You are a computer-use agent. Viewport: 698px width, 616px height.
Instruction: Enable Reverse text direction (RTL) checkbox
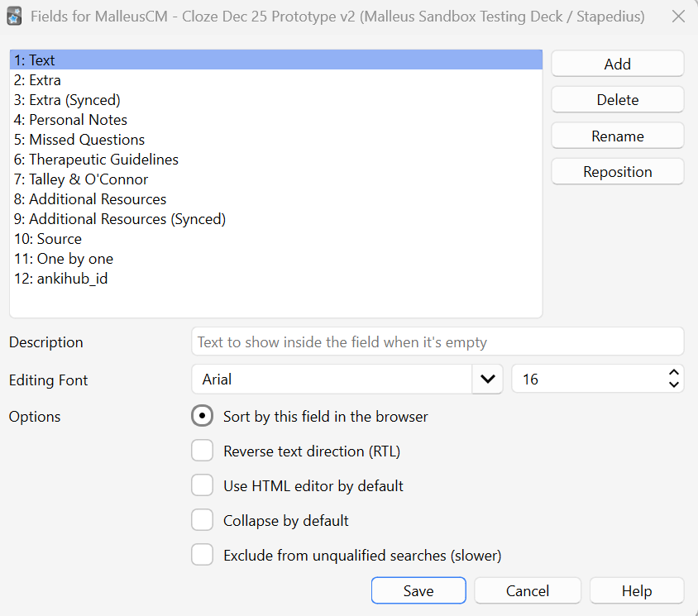click(x=202, y=451)
